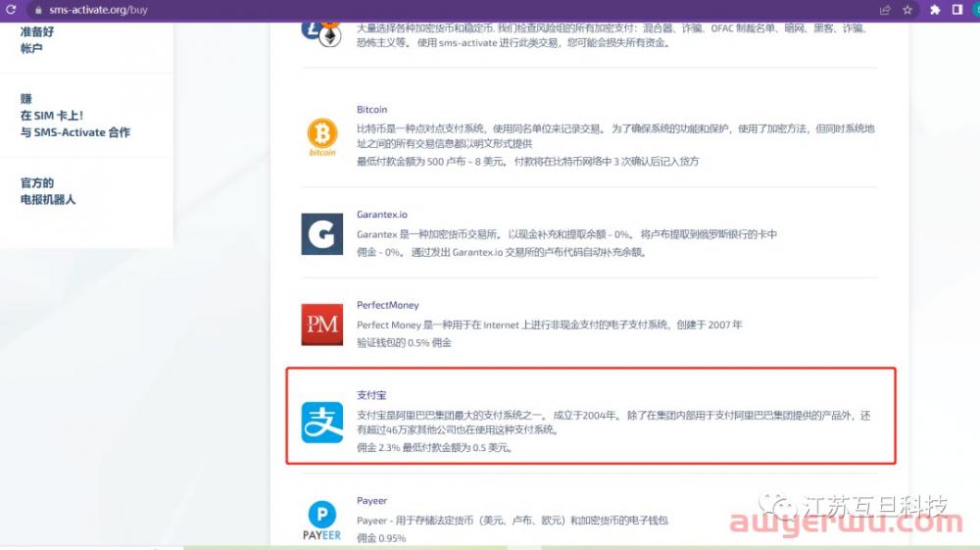This screenshot has width=980, height=550.
Task: Click the orange Bitcoin logo
Action: (x=321, y=137)
